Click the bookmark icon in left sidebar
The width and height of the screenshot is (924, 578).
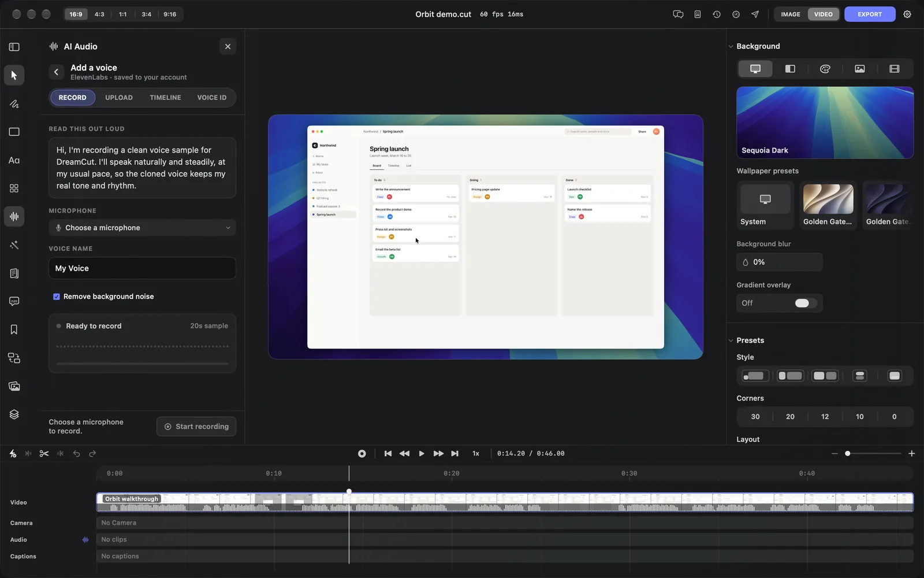[14, 329]
